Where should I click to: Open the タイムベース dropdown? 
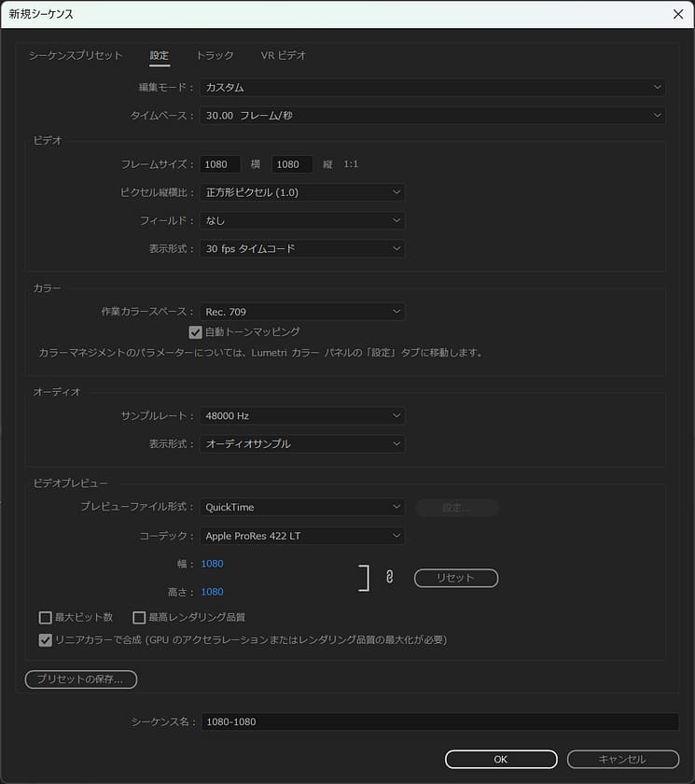point(432,116)
